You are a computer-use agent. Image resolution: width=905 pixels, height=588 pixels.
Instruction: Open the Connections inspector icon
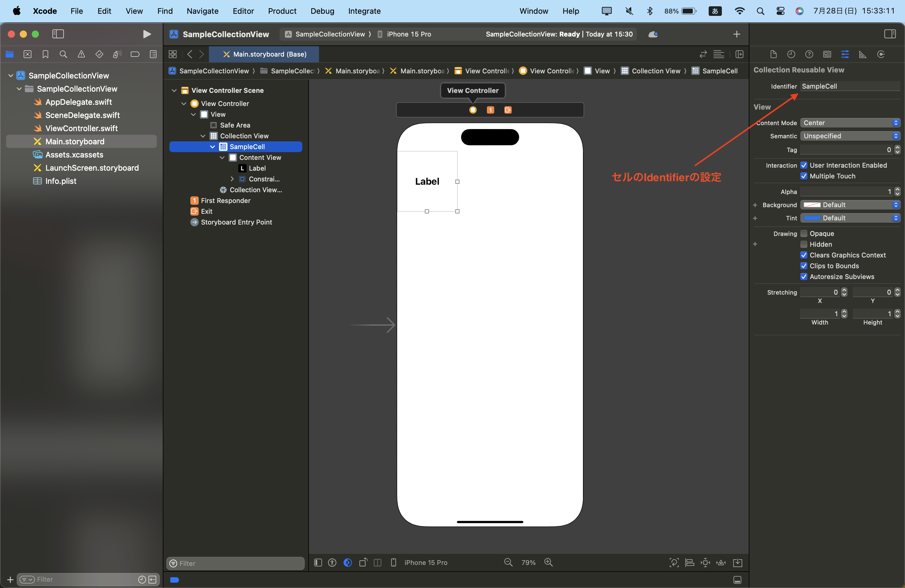click(881, 54)
